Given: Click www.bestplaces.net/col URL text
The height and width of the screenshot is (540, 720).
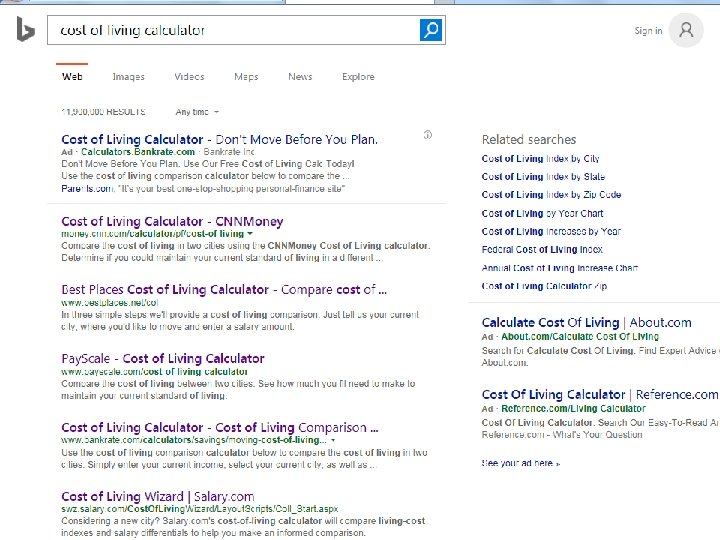Looking at the screenshot, I should coord(110,303).
